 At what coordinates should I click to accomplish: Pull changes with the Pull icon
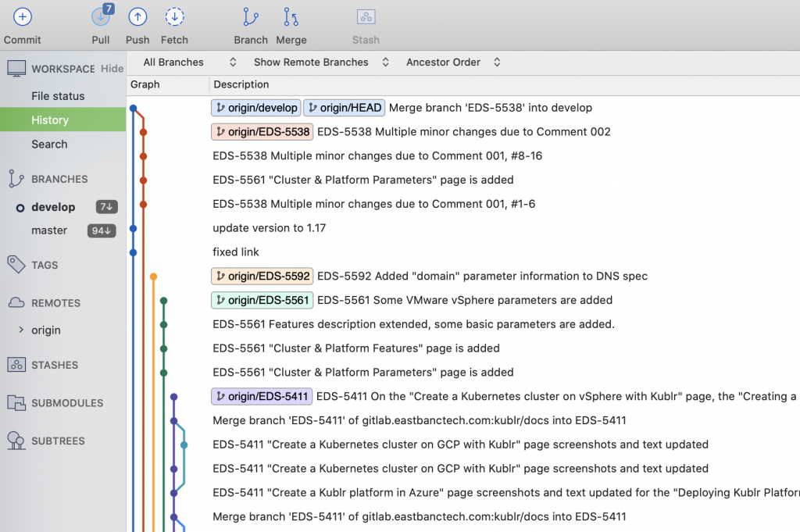(x=101, y=17)
